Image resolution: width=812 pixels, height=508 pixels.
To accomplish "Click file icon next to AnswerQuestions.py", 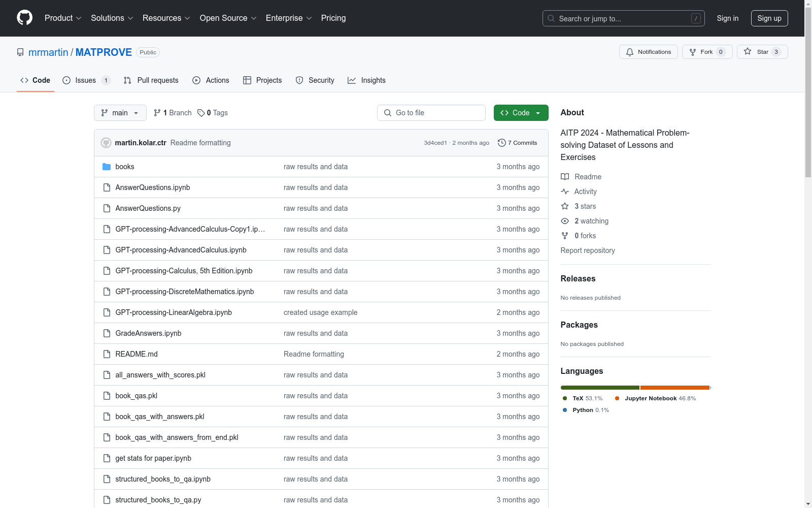I will click(107, 208).
